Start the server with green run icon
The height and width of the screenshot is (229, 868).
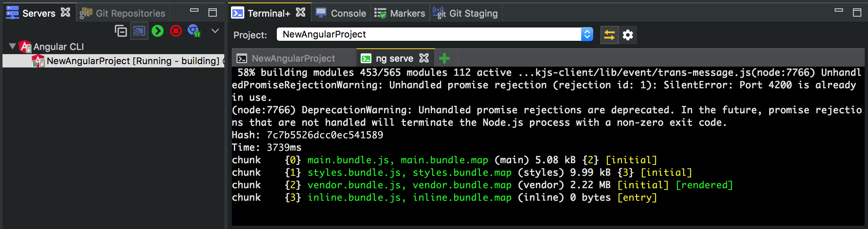click(x=158, y=31)
